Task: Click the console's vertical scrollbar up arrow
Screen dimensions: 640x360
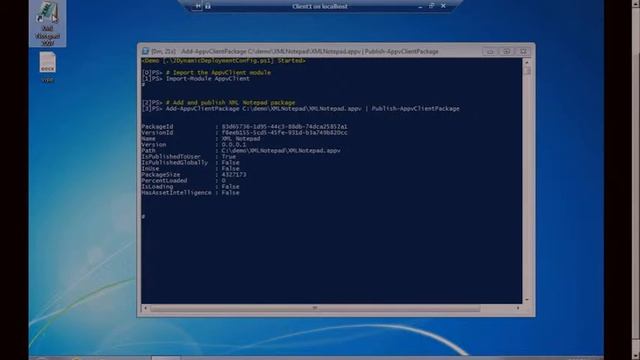Action: point(527,62)
